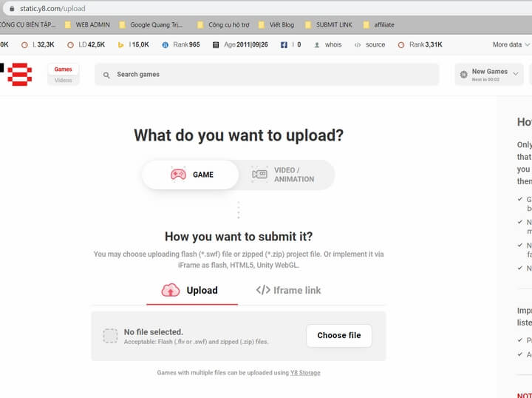Viewport: 532px width, 398px height.
Task: Select the GAME controller icon
Action: (178, 175)
